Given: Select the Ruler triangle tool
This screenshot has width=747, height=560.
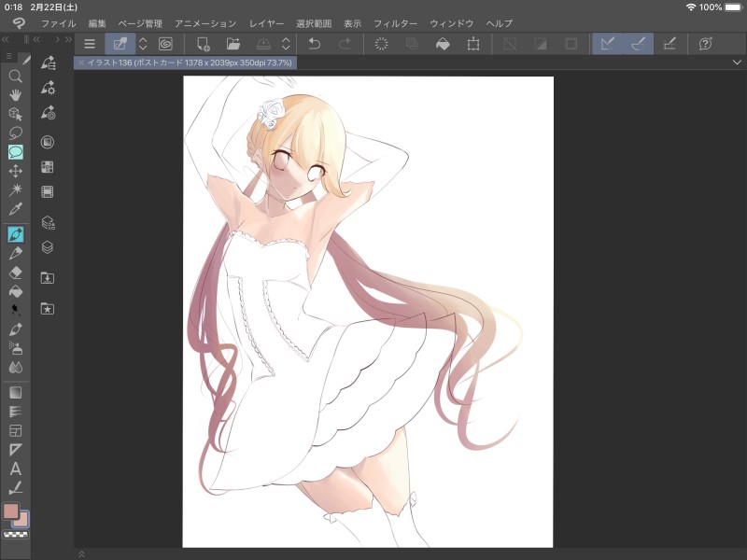Looking at the screenshot, I should tap(15, 450).
